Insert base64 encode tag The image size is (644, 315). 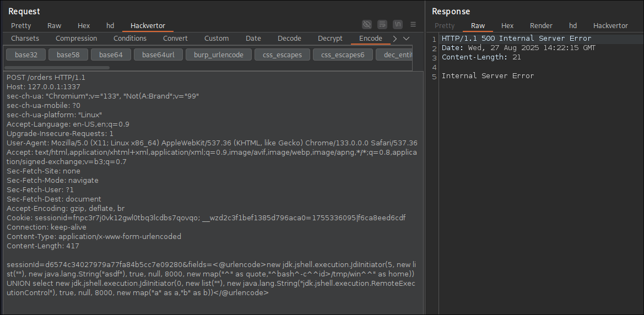(111, 55)
